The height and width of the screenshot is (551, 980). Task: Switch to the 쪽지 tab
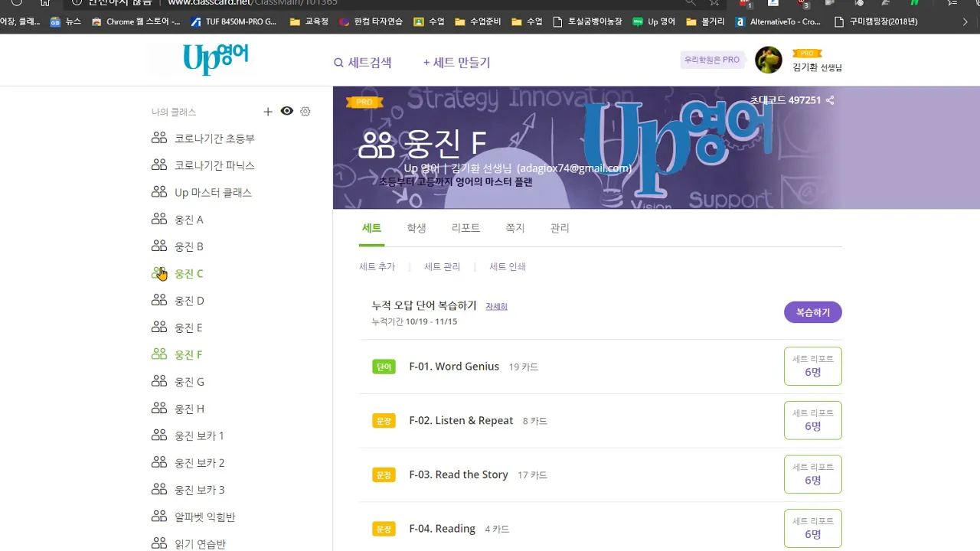click(515, 228)
